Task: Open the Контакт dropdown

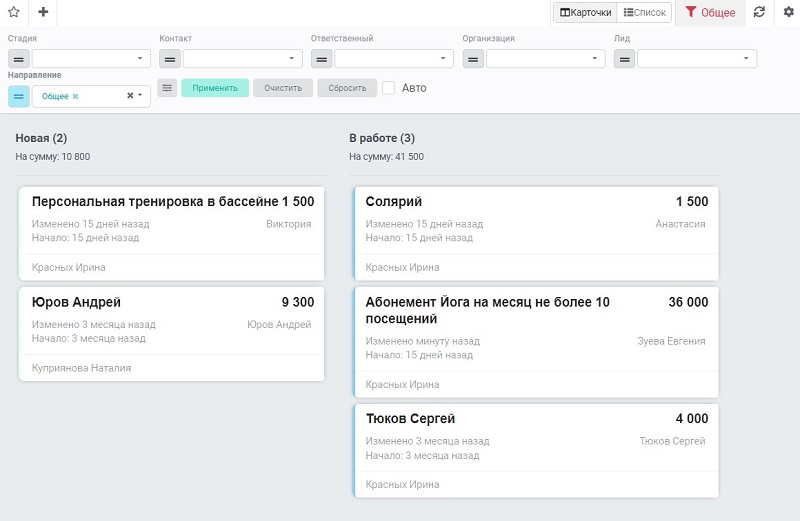Action: [243, 59]
